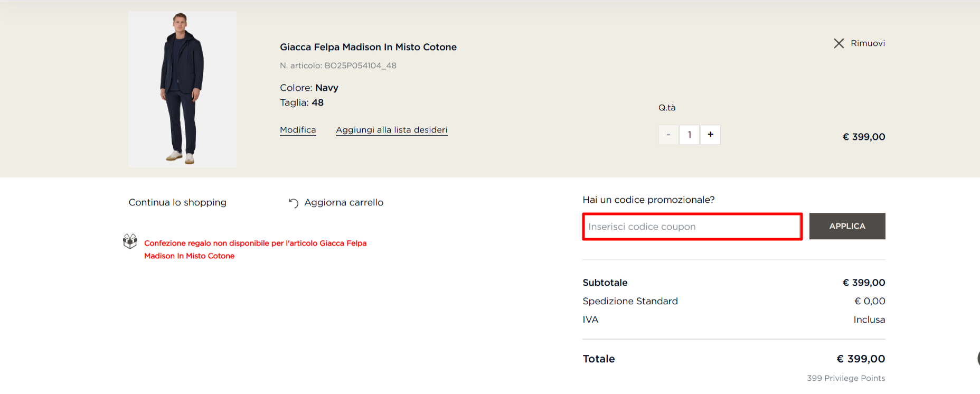
Task: Click the Hai un codice promozionale? heading
Action: click(648, 200)
